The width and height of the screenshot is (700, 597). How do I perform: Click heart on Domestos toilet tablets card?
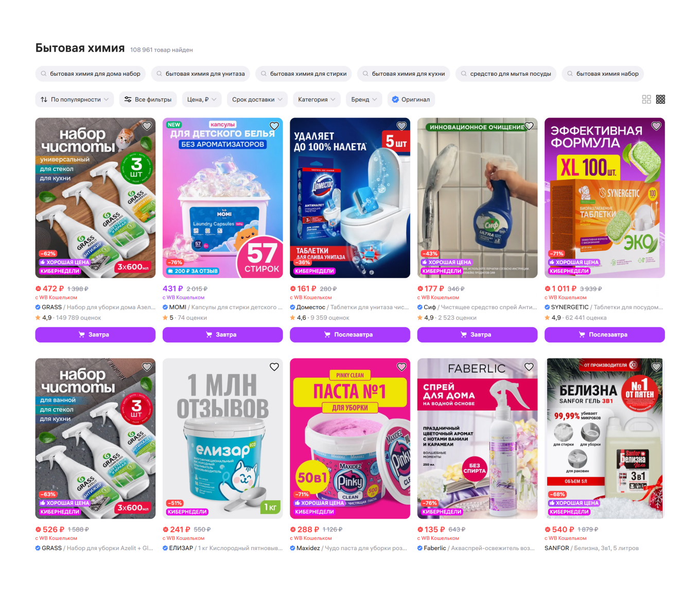click(x=401, y=126)
